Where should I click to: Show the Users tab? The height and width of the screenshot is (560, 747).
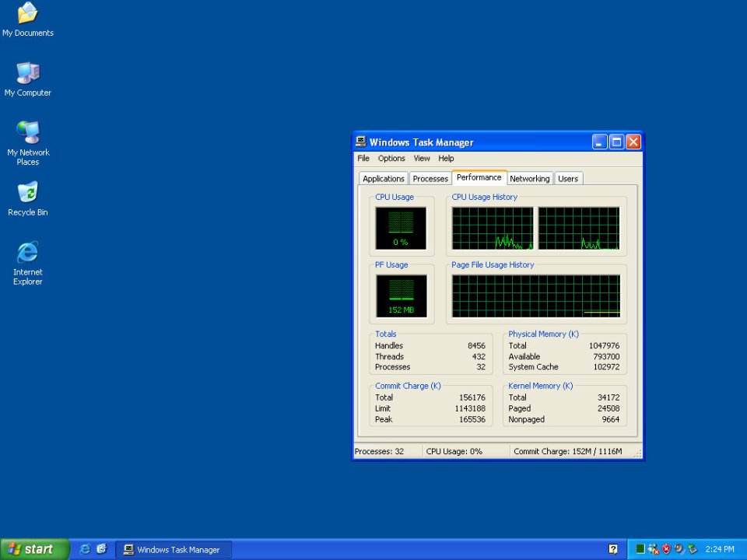coord(568,179)
